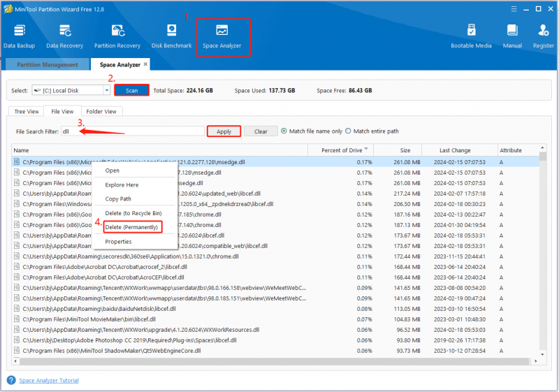Switch to Partition Management tab
Screen dimensions: 559x392
[48, 64]
